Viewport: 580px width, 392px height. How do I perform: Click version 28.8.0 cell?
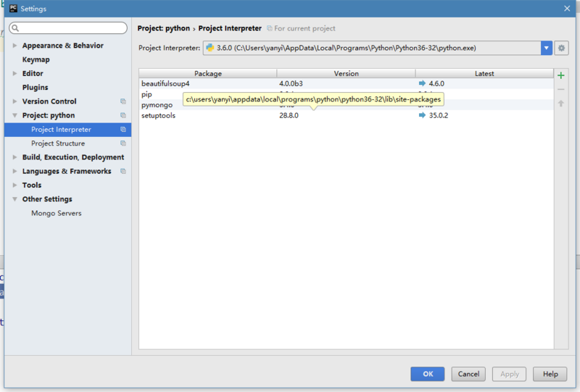coord(289,115)
